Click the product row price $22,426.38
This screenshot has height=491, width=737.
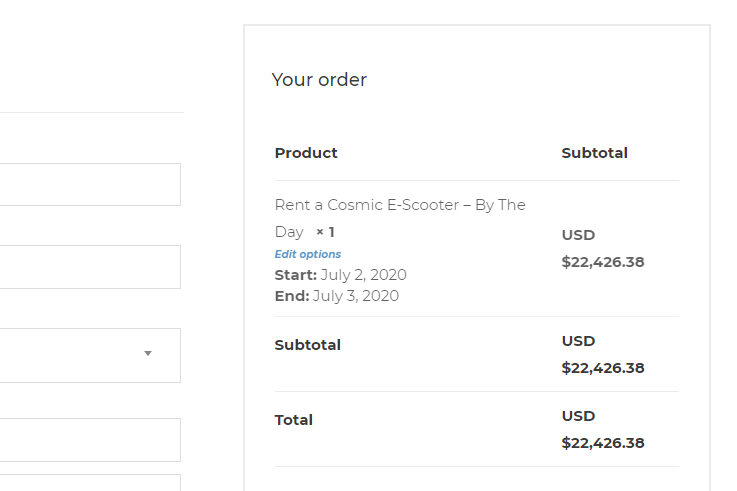(602, 262)
